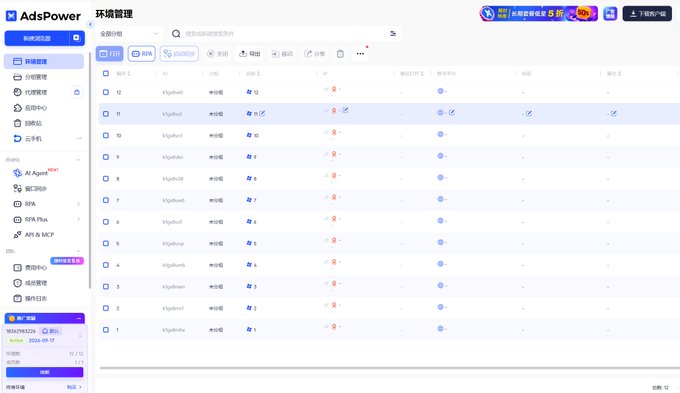
Task: Click the red proxy icon in row 1
Action: (x=334, y=326)
